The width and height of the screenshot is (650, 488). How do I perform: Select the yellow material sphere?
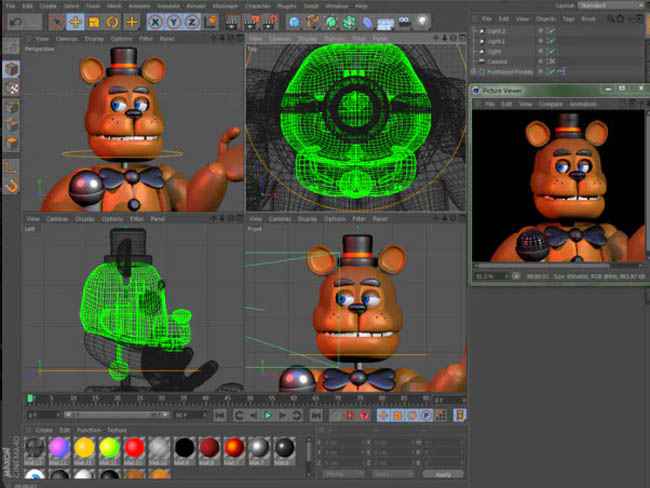84,448
